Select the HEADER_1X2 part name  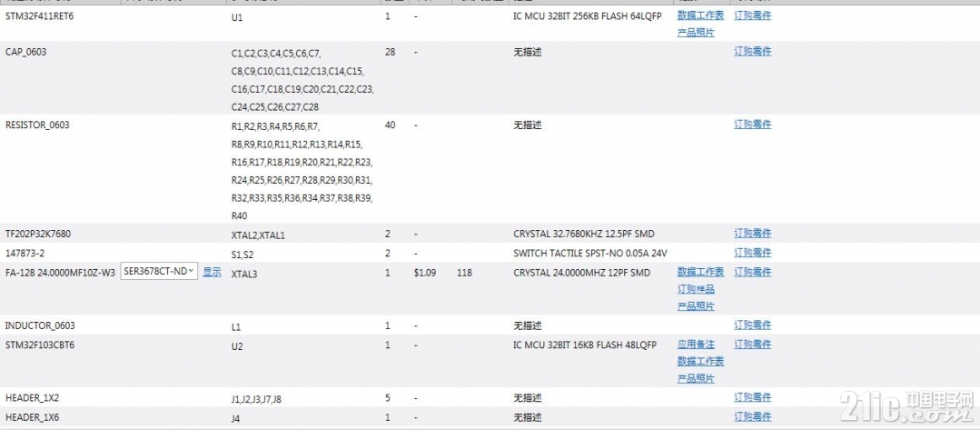[32, 398]
